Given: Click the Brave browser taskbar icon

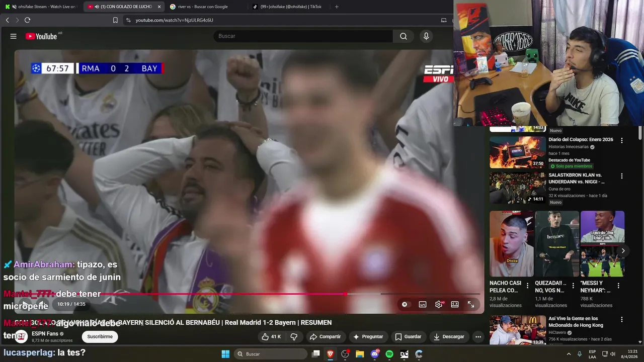Looking at the screenshot, I should click(x=331, y=354).
